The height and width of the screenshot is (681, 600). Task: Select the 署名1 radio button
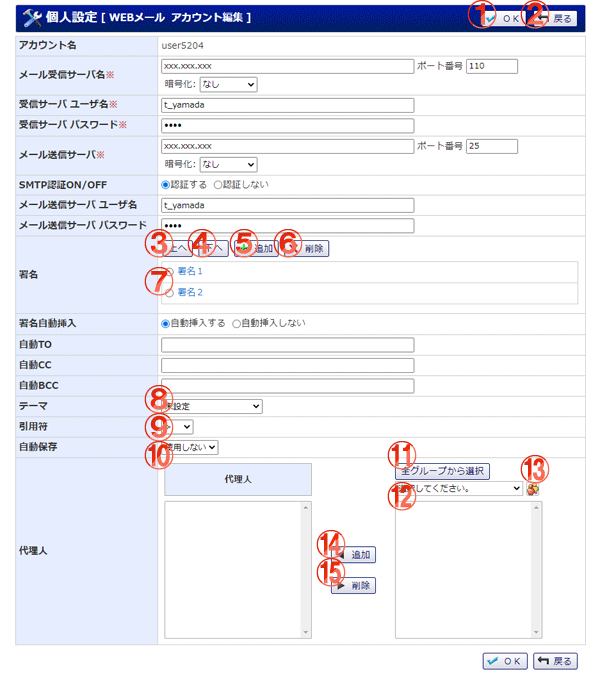(x=169, y=272)
